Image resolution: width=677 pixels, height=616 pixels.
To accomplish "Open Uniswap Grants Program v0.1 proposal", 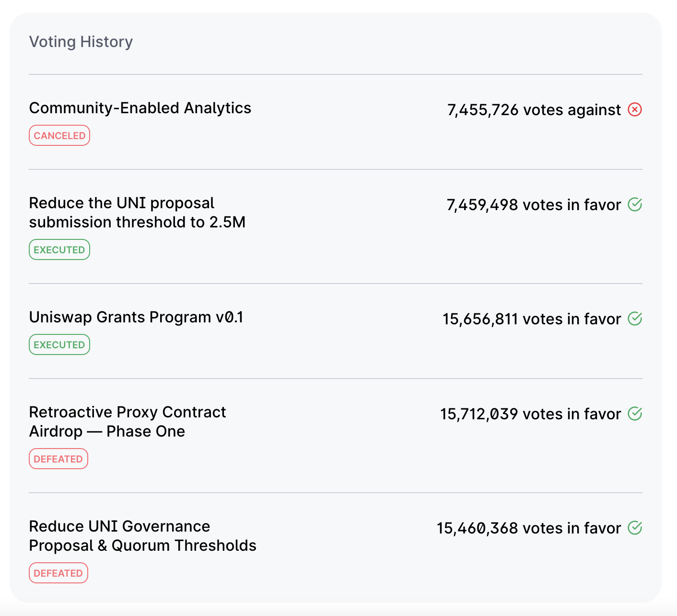I will tap(136, 318).
